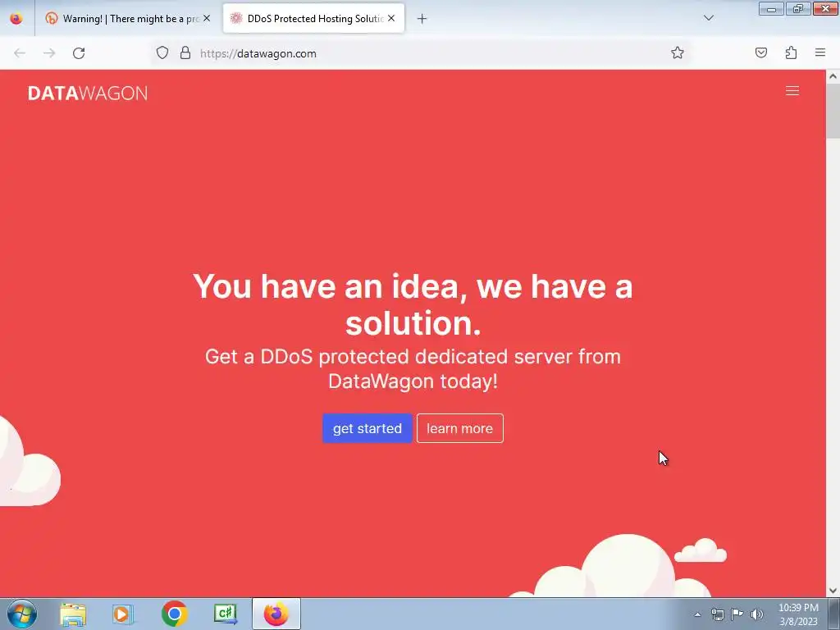Image resolution: width=840 pixels, height=630 pixels.
Task: Save page to Pocket
Action: point(761,52)
